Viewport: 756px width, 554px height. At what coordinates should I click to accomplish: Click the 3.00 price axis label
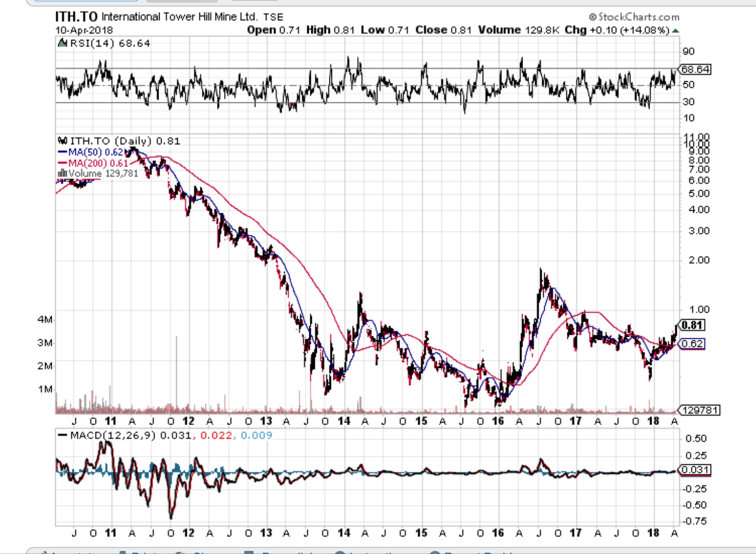click(x=699, y=231)
